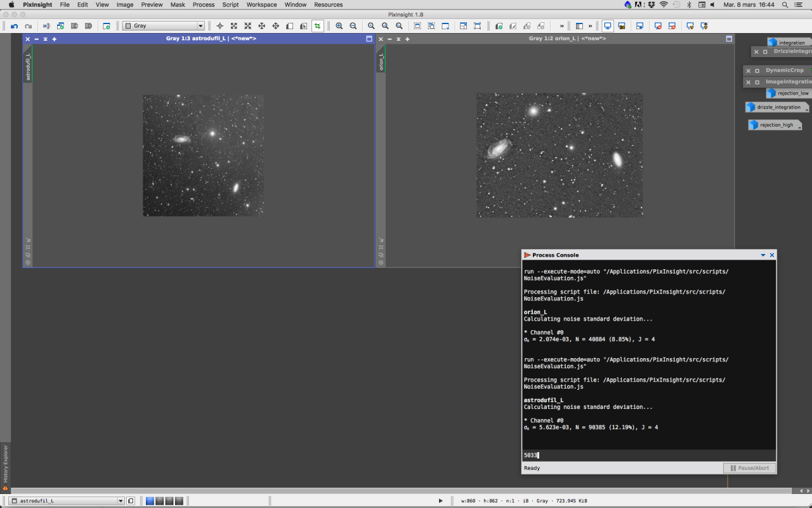Open the rejection_low image icon

(x=789, y=93)
